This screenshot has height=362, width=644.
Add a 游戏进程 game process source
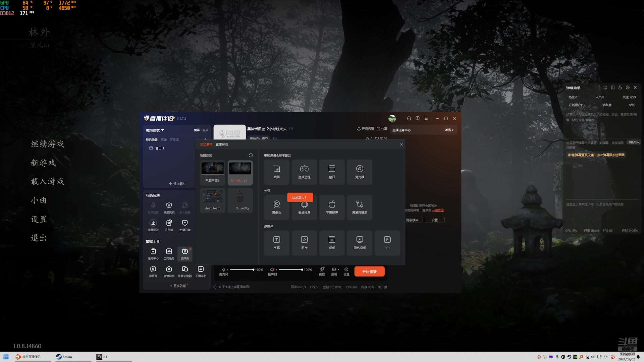coord(304,172)
